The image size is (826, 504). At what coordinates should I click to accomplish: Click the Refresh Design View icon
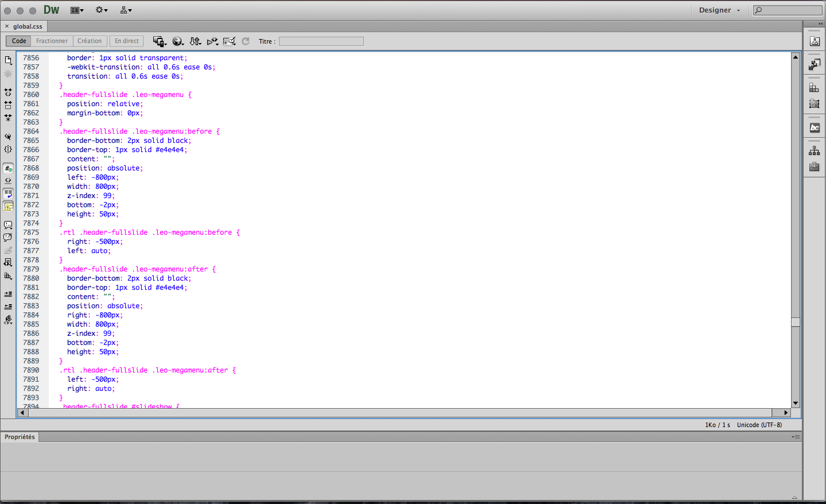pyautogui.click(x=246, y=41)
